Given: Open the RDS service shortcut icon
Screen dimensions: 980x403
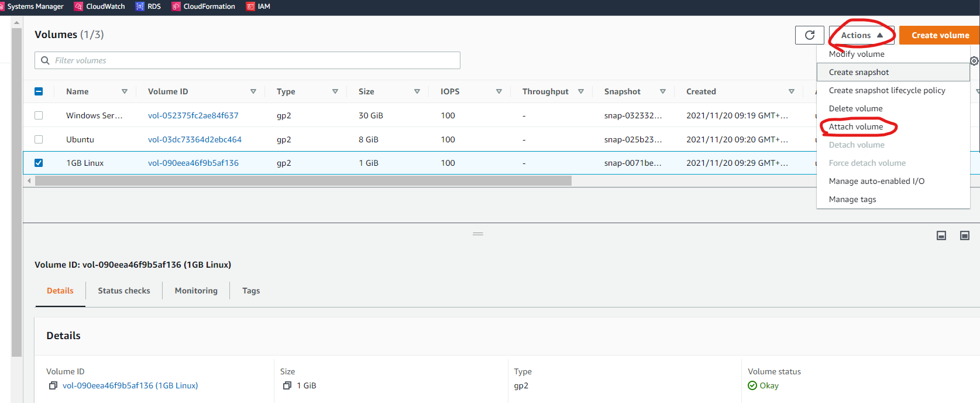Looking at the screenshot, I should click(x=140, y=6).
